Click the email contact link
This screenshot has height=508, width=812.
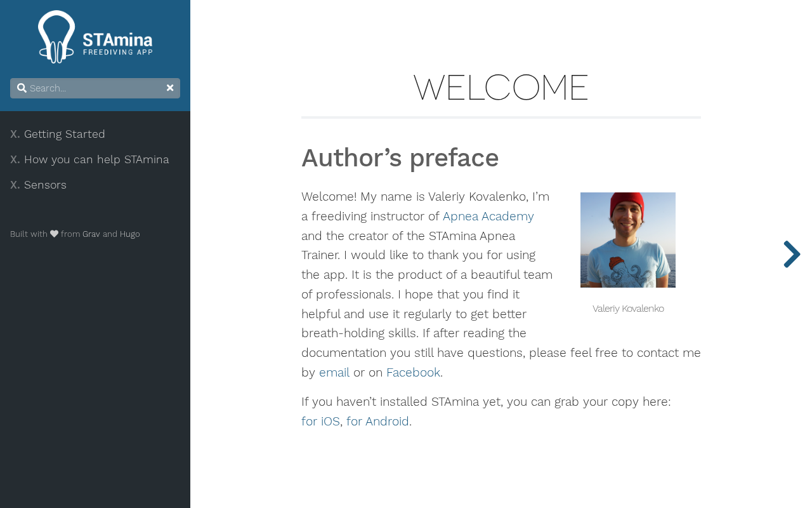tap(334, 373)
